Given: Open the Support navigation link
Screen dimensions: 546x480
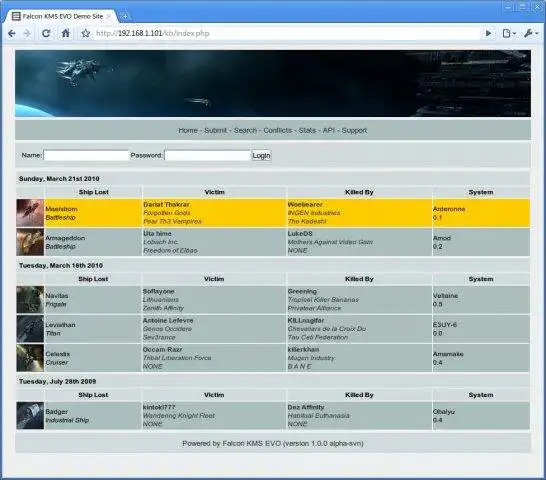Looking at the screenshot, I should 354,130.
